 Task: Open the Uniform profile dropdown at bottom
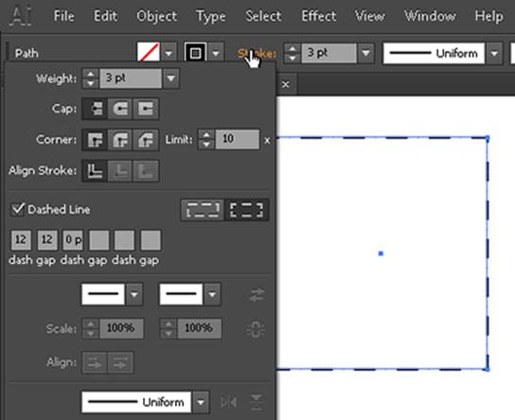click(201, 402)
